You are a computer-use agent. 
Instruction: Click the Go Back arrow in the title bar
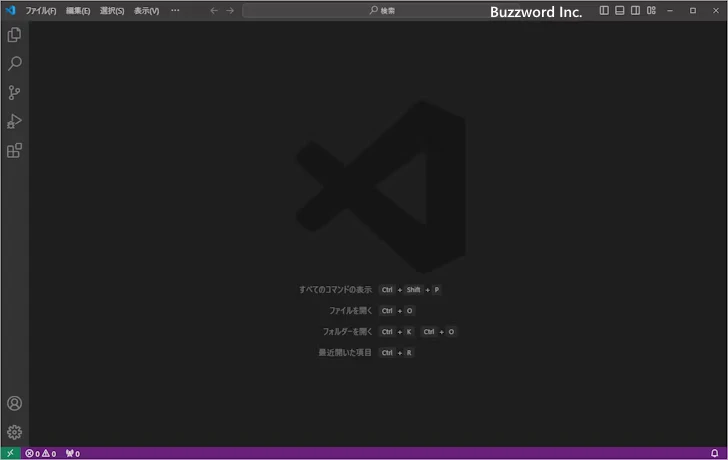coord(214,10)
